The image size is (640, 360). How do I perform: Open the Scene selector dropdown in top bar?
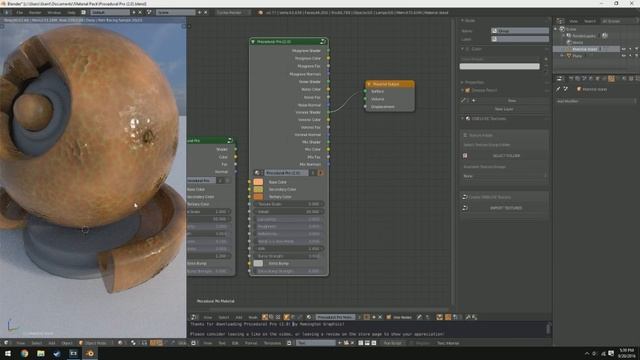click(176, 12)
